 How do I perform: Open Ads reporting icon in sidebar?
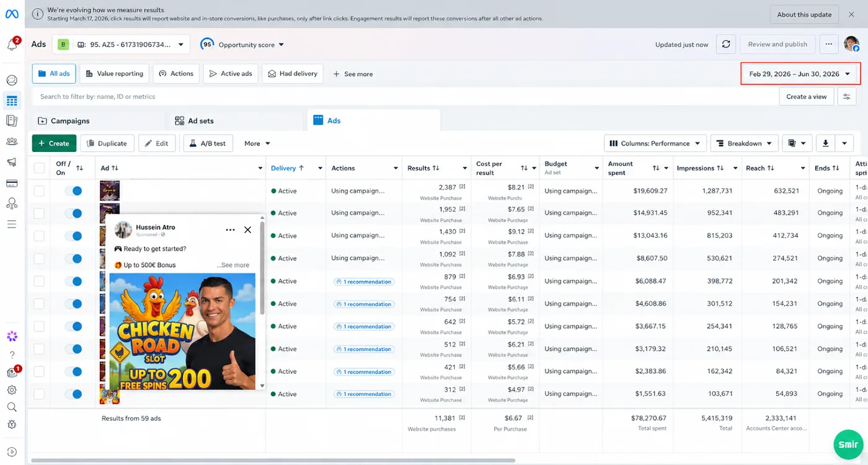click(x=12, y=121)
